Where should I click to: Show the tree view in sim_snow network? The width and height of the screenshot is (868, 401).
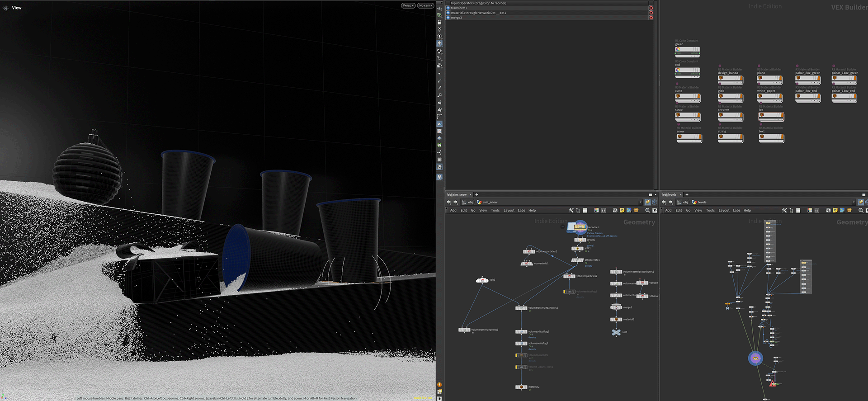click(x=578, y=210)
